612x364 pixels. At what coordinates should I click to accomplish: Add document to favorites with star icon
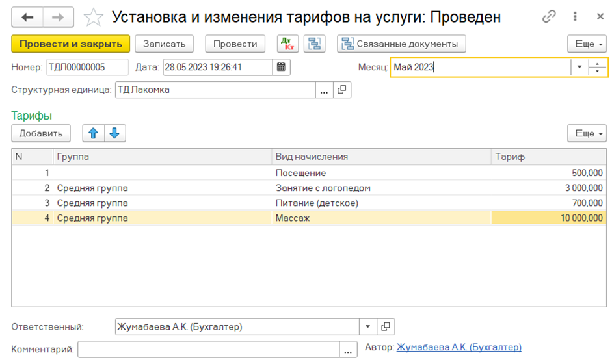pyautogui.click(x=94, y=18)
